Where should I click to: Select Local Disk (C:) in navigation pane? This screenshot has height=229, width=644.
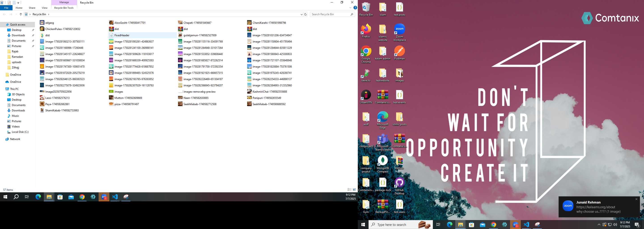click(x=20, y=132)
